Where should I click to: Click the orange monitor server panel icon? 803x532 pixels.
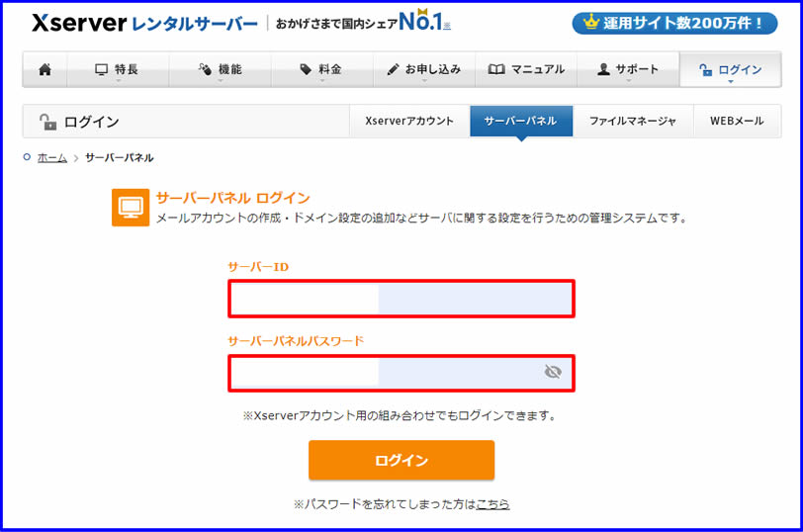coord(131,208)
